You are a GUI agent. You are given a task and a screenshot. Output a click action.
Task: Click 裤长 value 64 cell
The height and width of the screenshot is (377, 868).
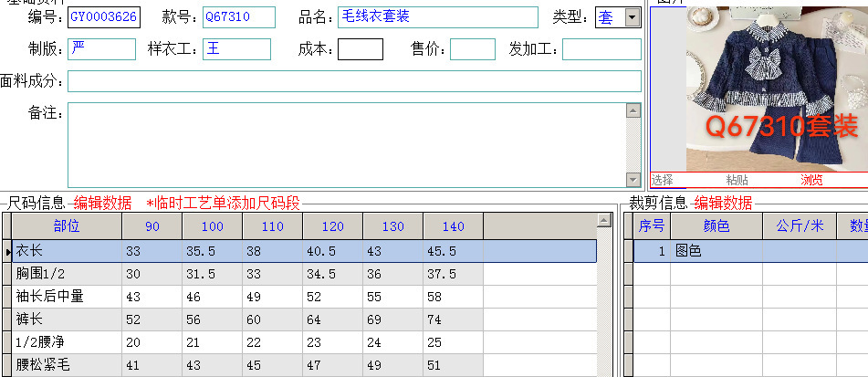333,319
